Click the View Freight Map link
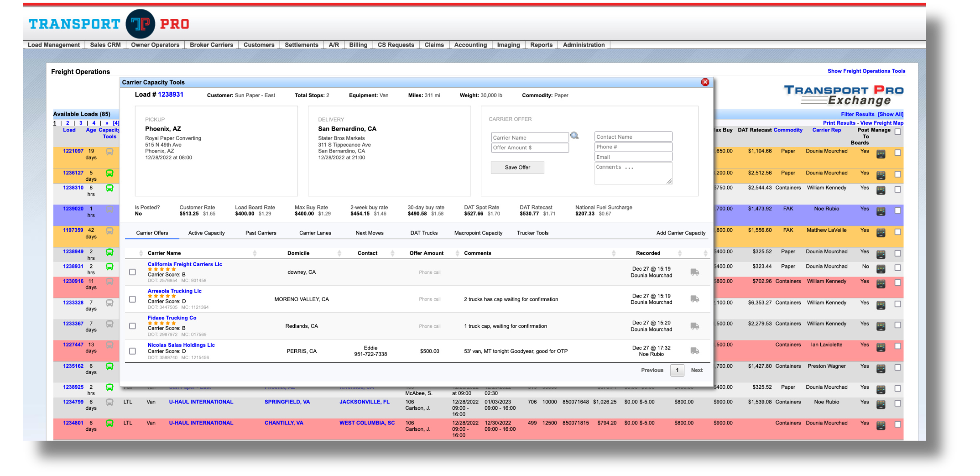 tap(882, 123)
